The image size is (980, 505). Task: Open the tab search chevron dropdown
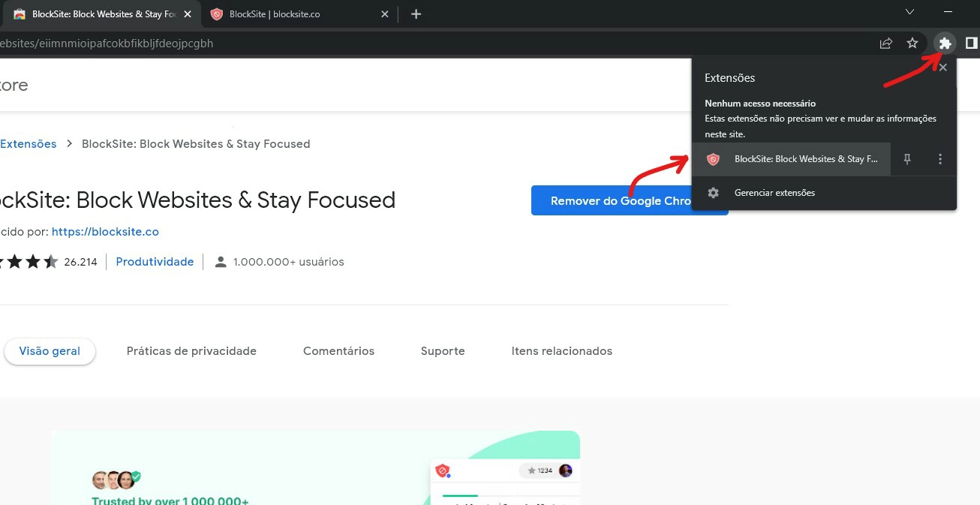909,12
